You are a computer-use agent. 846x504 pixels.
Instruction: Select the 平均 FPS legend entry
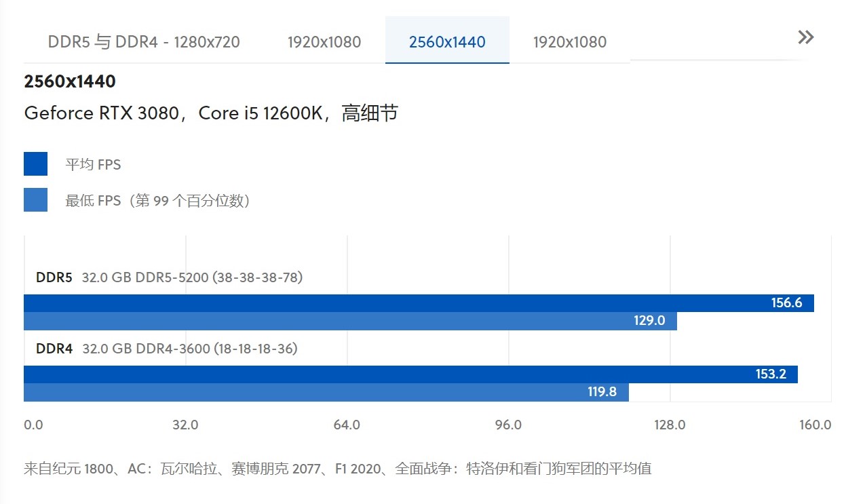click(x=92, y=164)
